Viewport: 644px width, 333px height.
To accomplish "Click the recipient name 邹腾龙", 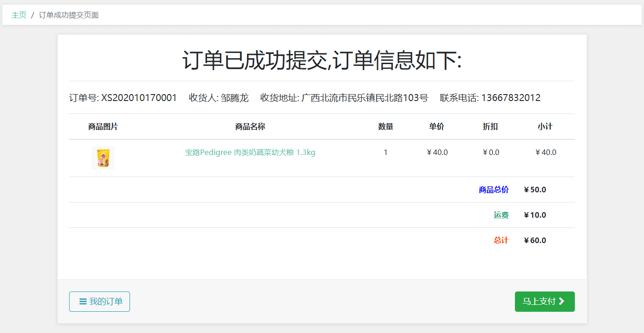I will 235,98.
